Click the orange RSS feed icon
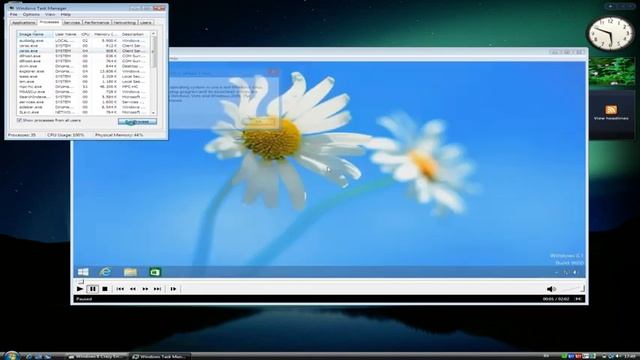This screenshot has width=640, height=360. (611, 109)
